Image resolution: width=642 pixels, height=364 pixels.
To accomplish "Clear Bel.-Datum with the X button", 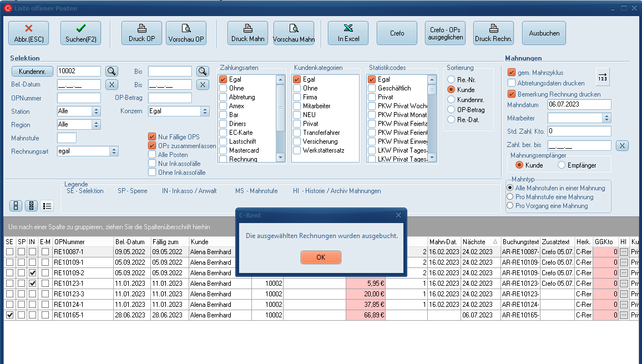I will [x=112, y=84].
